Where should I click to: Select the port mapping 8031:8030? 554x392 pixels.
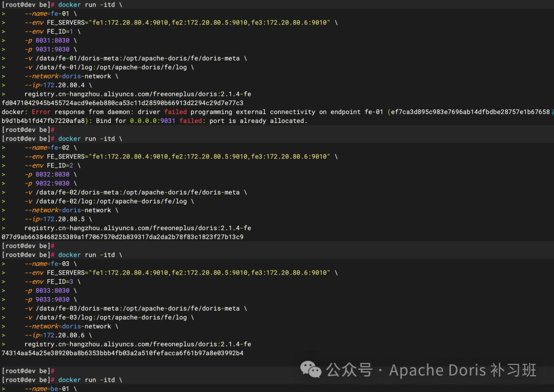coord(53,40)
